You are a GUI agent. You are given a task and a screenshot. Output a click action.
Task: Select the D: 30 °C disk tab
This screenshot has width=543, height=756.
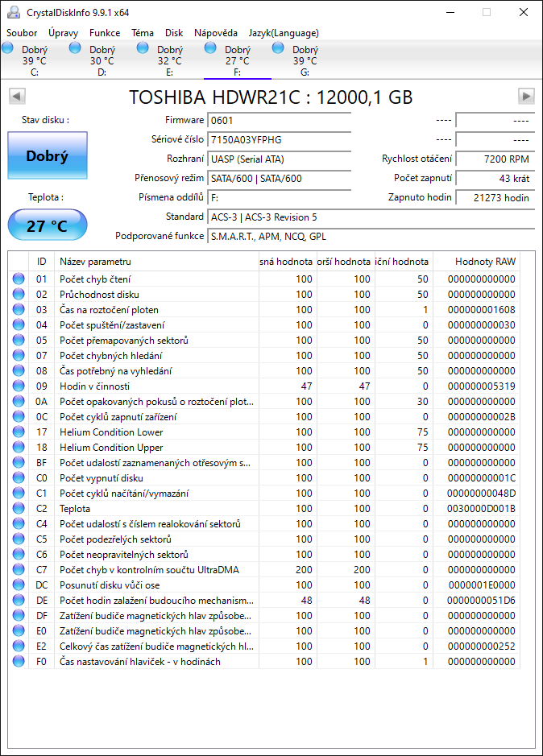[x=102, y=60]
